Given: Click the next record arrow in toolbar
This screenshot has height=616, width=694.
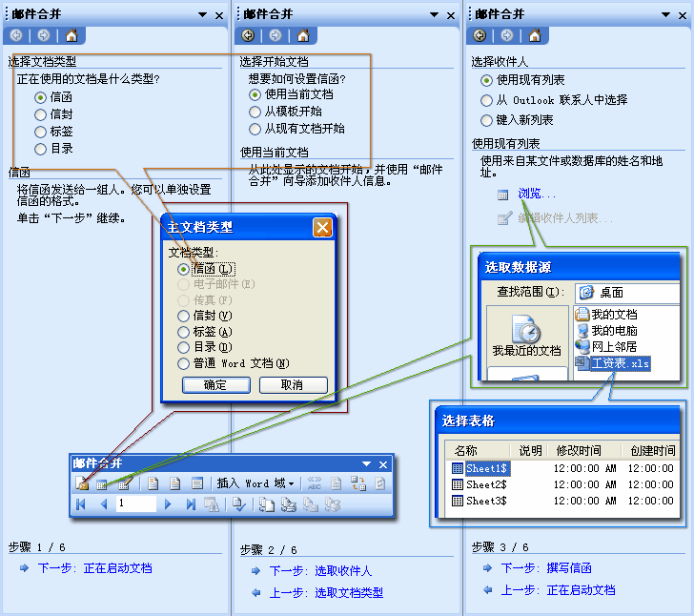Looking at the screenshot, I should click(169, 504).
